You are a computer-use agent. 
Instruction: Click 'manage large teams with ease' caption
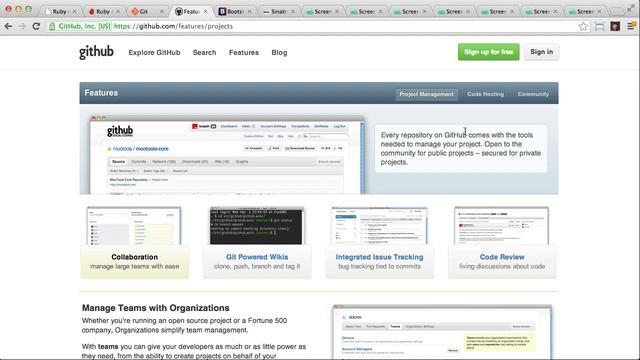[x=135, y=267]
